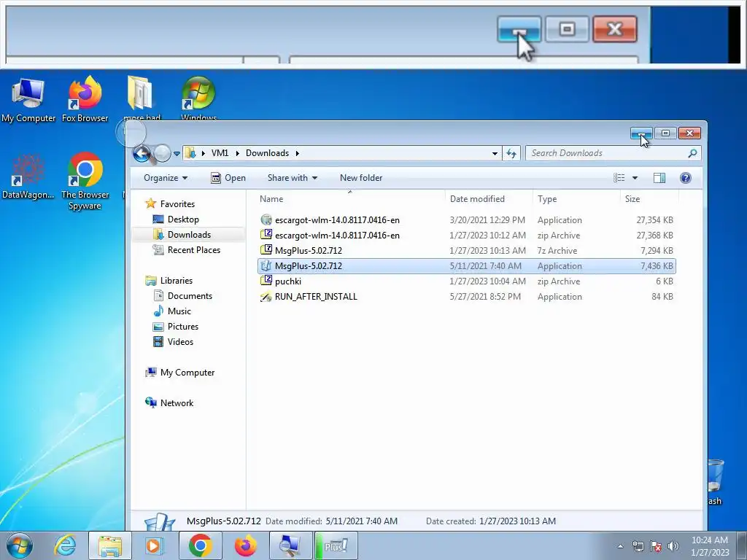
Task: Click the Start button orb
Action: [x=20, y=545]
